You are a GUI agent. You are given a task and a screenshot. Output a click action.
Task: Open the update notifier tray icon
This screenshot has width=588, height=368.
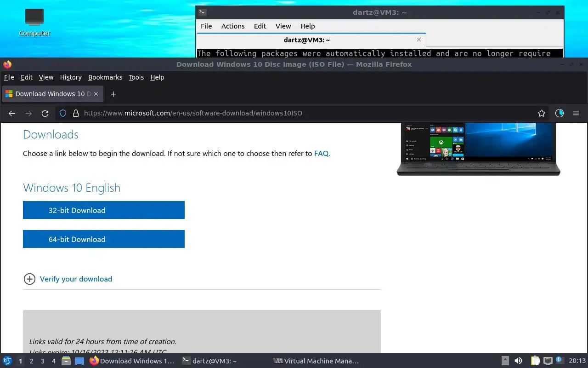(x=559, y=360)
